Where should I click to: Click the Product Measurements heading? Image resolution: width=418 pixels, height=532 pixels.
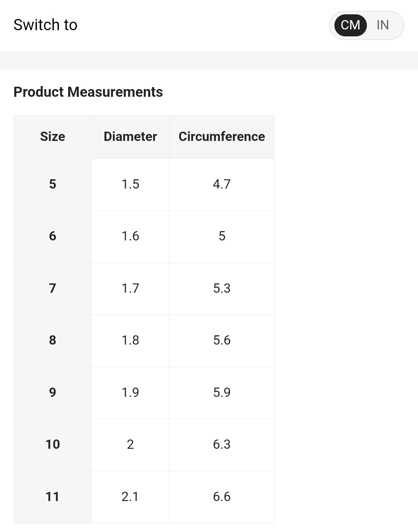pos(88,92)
